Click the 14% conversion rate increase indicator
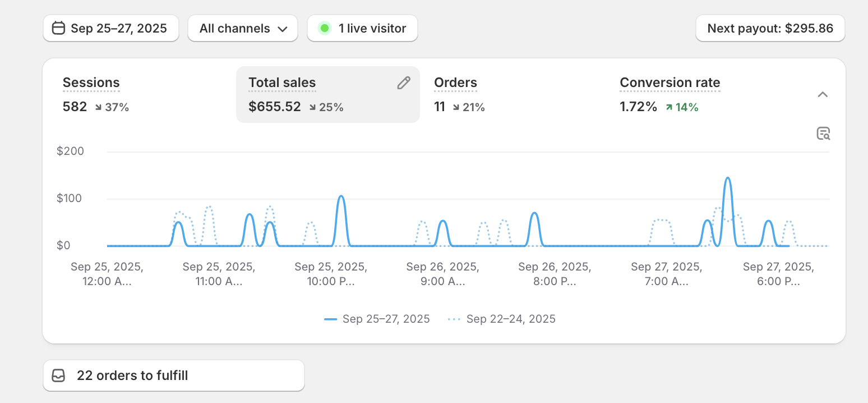 click(x=682, y=107)
